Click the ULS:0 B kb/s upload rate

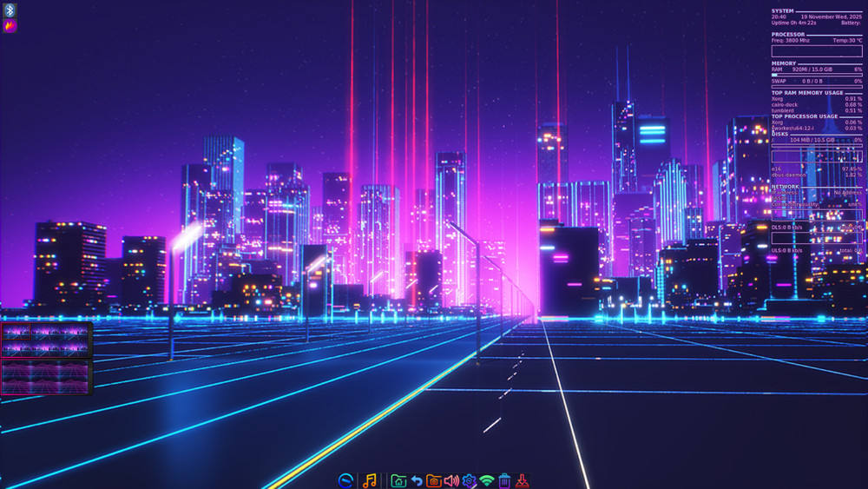786,250
